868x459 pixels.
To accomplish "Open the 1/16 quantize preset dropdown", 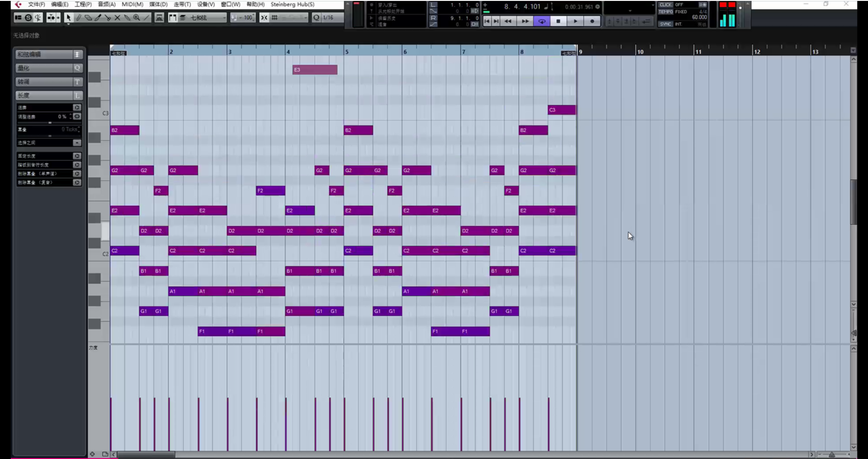I will point(333,18).
